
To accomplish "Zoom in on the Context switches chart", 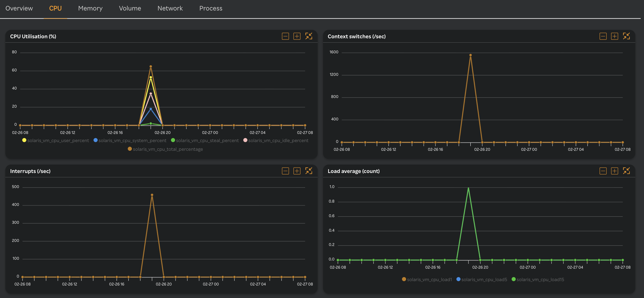I will pyautogui.click(x=614, y=36).
